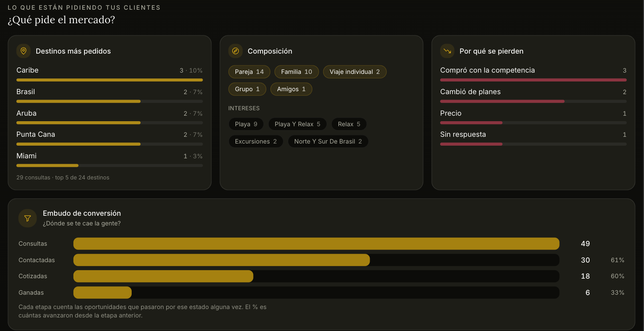Click the Por qué se pierden heading
Screen dimensions: 644x331
(492, 51)
